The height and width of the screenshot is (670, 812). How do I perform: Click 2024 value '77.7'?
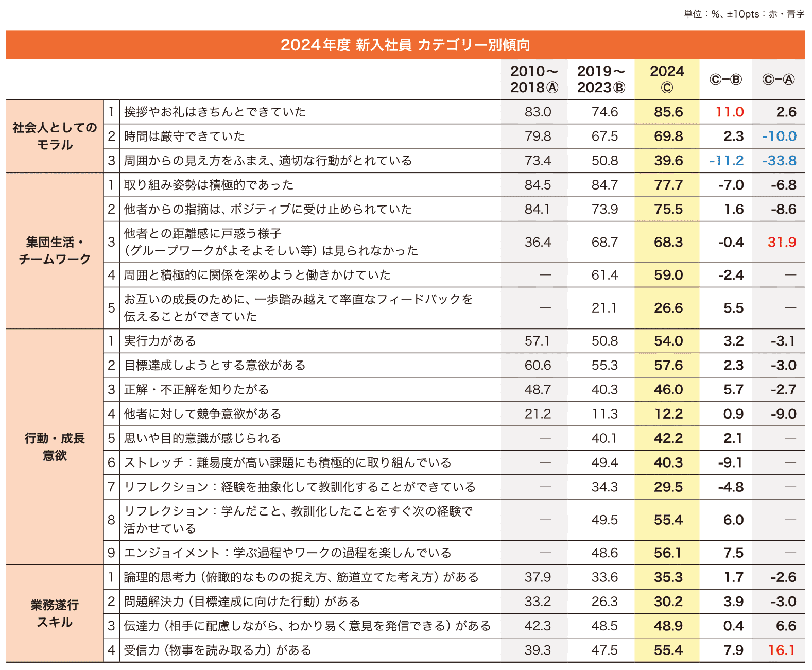[x=668, y=184]
